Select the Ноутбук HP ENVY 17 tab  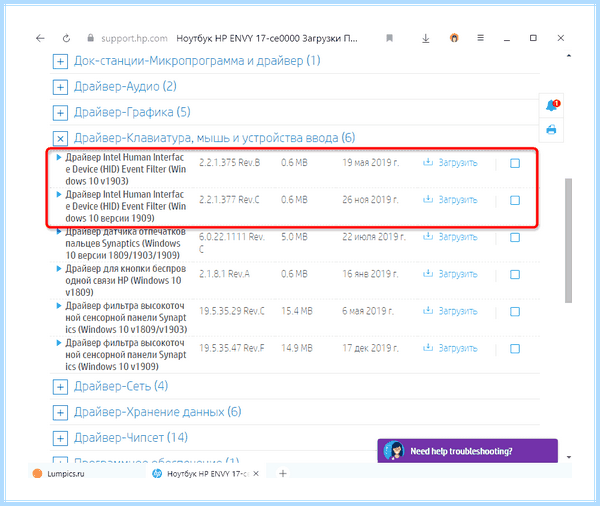click(x=207, y=473)
